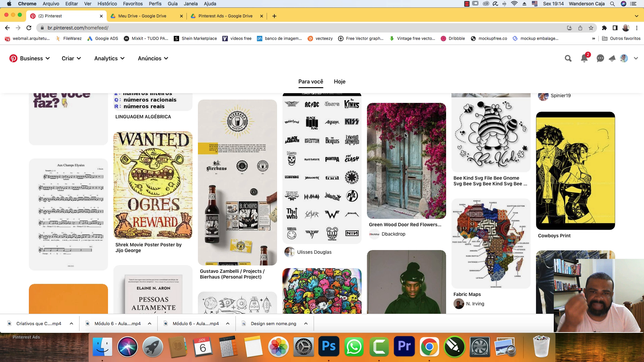
Task: Open WhatsApp from the Dock
Action: point(354,346)
